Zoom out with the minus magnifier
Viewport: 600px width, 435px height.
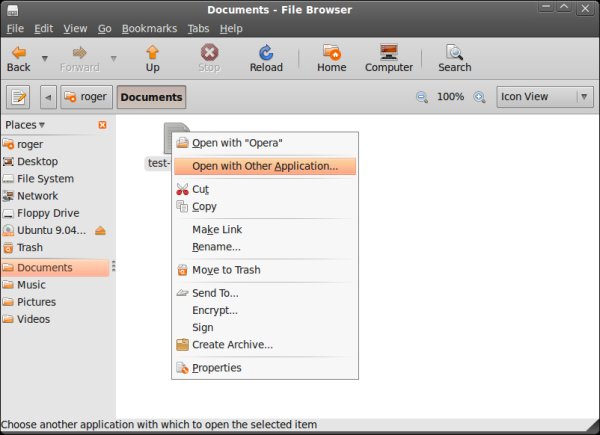pos(422,97)
